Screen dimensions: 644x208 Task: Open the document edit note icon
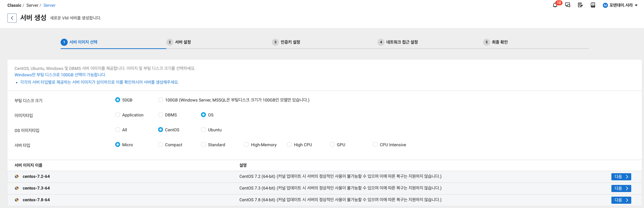(580, 5)
